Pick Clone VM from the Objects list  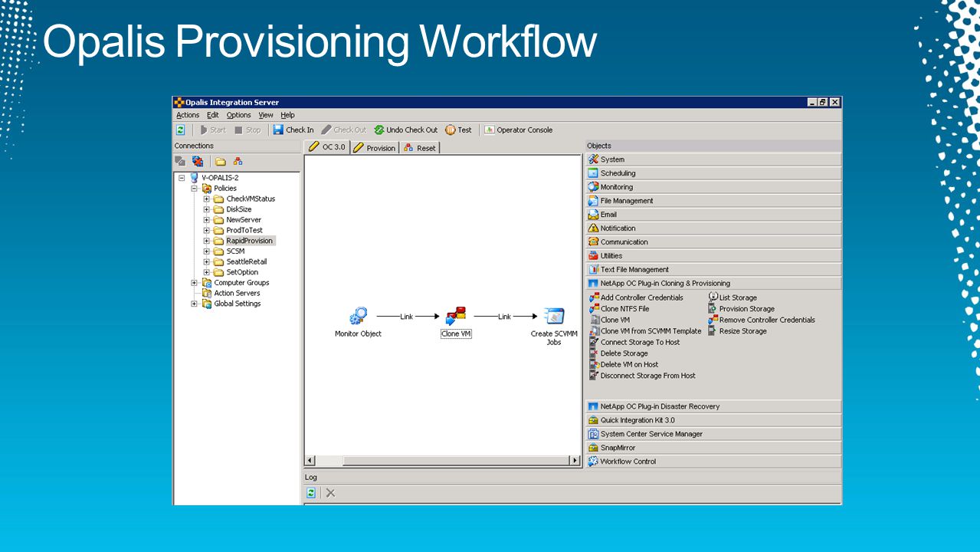(x=609, y=320)
